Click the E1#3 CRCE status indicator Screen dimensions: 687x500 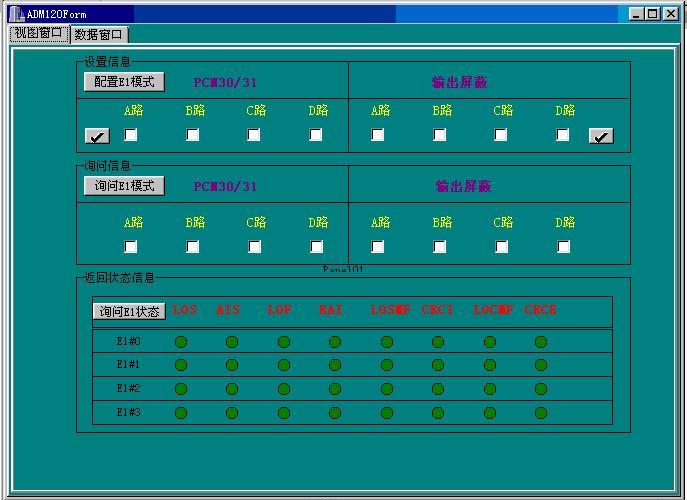pyautogui.click(x=541, y=412)
